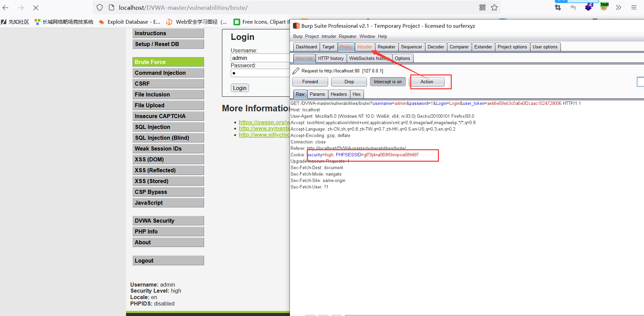The width and height of the screenshot is (644, 316).
Task: Open the Firefox hamburger menu
Action: [x=634, y=7]
